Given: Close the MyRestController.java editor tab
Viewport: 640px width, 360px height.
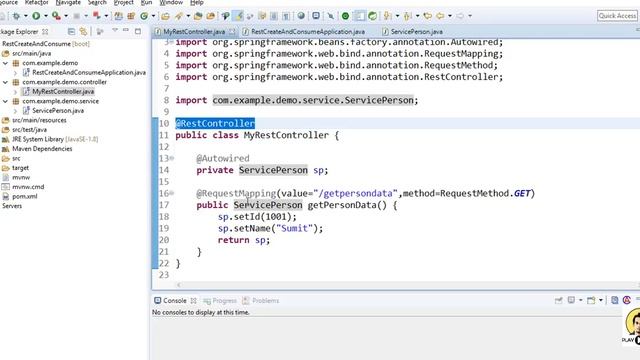Looking at the screenshot, I should pos(232,31).
